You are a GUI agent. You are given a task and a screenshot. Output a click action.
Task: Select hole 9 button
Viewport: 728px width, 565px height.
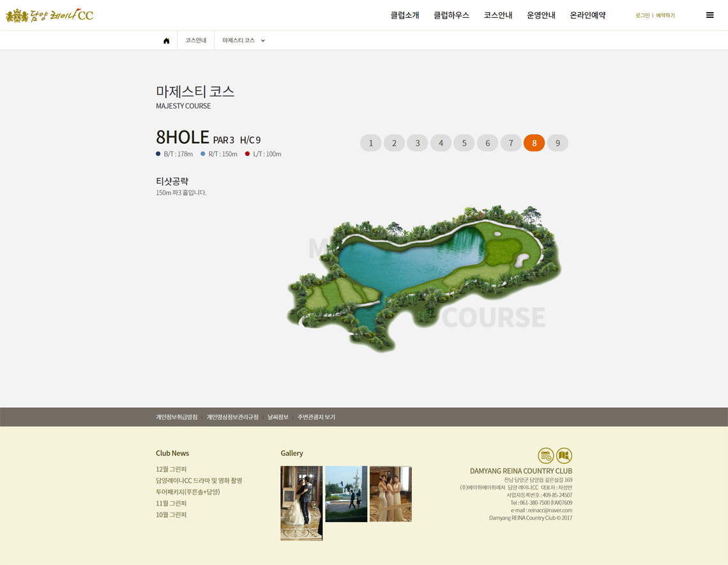point(557,143)
